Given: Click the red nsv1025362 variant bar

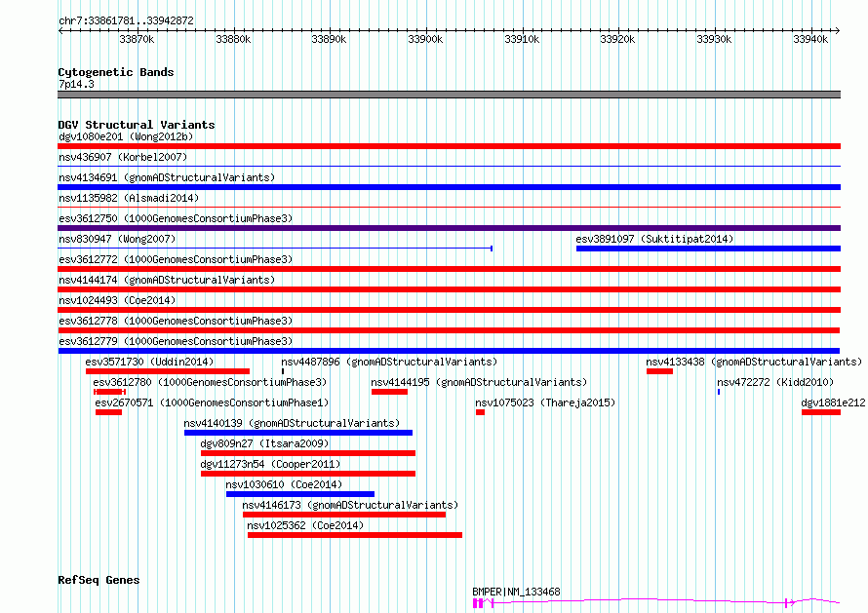Looking at the screenshot, I should click(355, 535).
